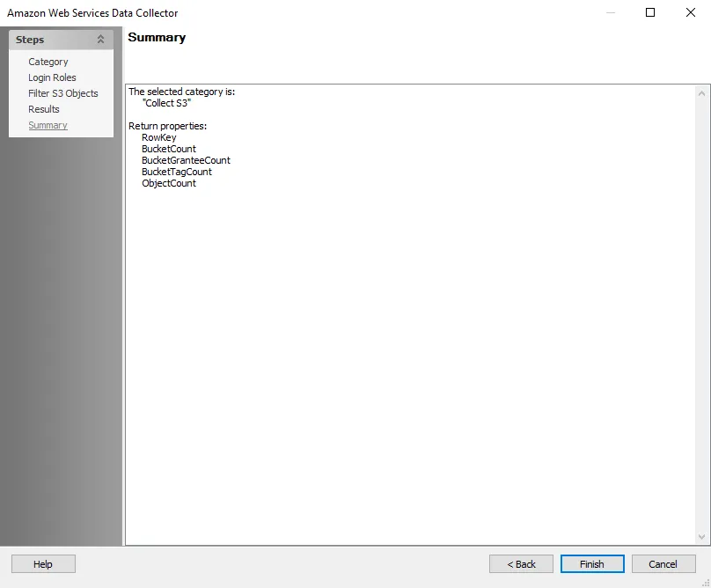This screenshot has height=588, width=711.
Task: Click Finish to complete the wizard
Action: click(592, 564)
